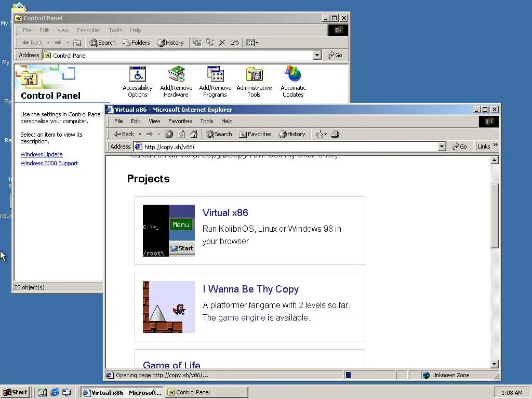Click Search in the Control Panel toolbar
The image size is (532, 399).
102,43
